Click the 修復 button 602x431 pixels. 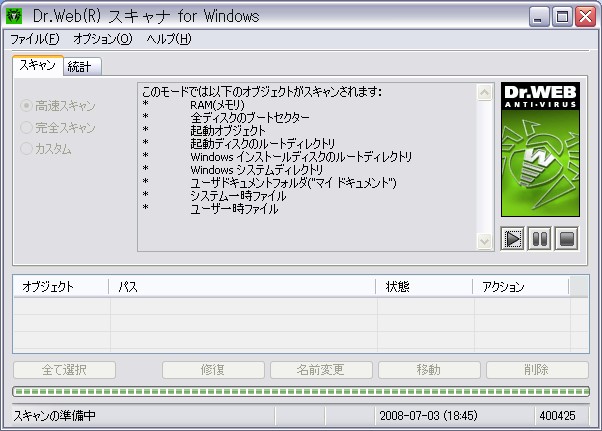pyautogui.click(x=213, y=370)
